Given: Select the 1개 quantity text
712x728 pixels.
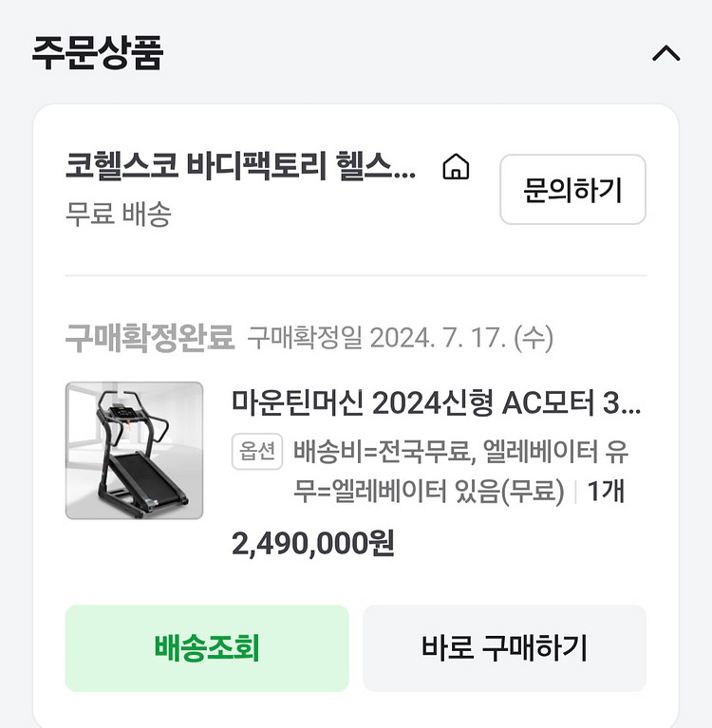Looking at the screenshot, I should [605, 493].
